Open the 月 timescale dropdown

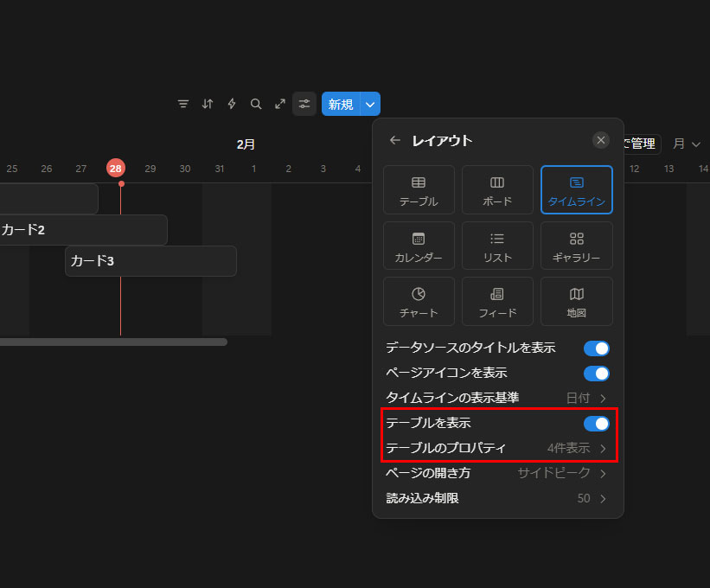pyautogui.click(x=687, y=144)
